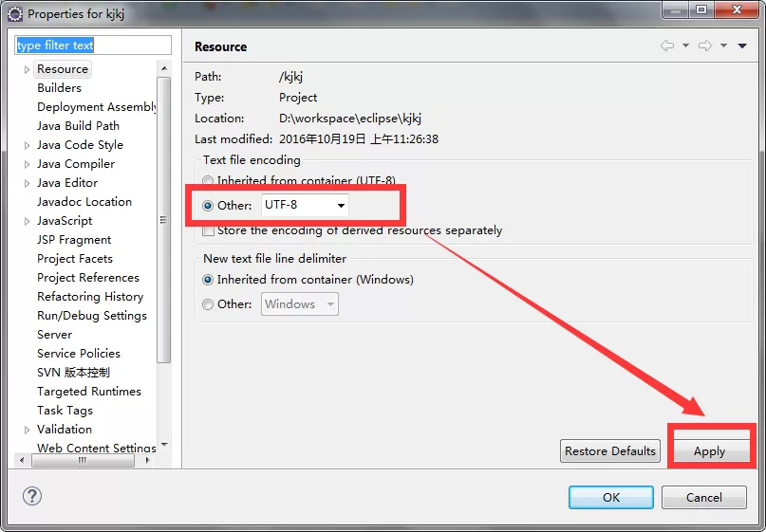
Task: Select Resource in the properties tree
Action: click(63, 69)
